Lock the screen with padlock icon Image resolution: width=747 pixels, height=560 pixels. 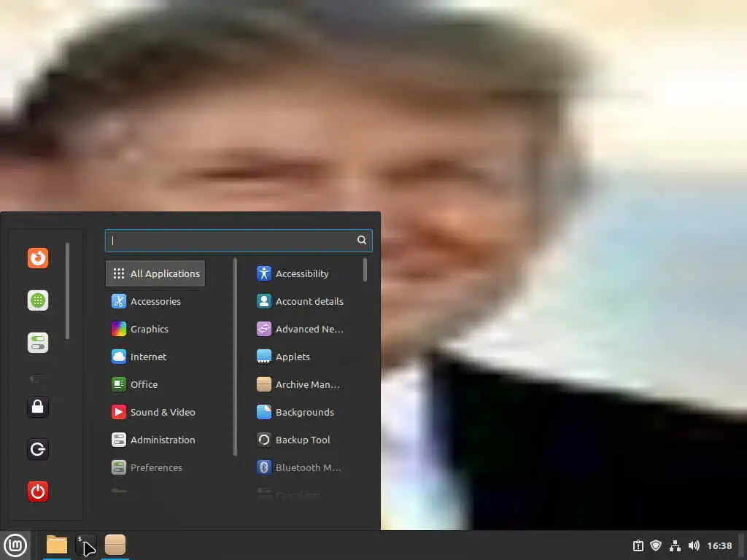(x=38, y=407)
